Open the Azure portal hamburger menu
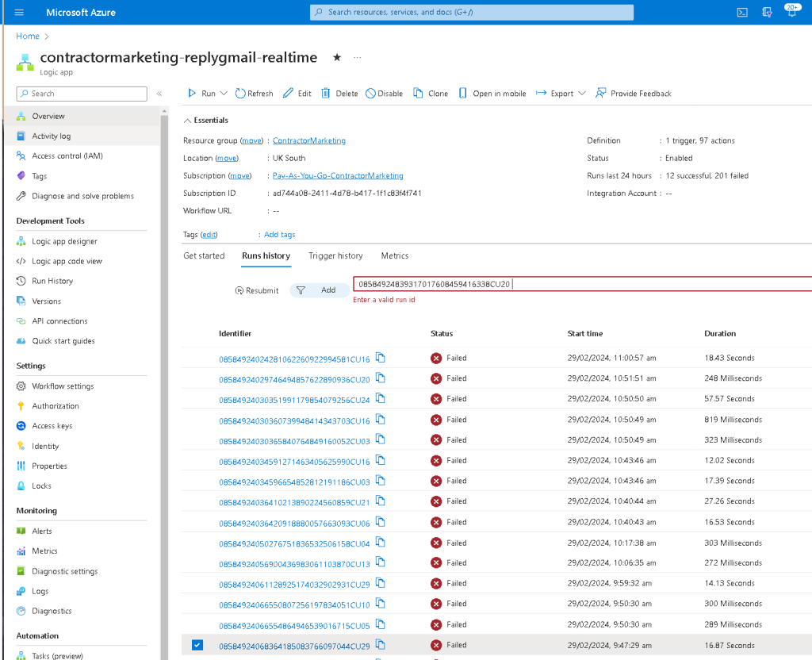The image size is (812, 660). point(19,13)
